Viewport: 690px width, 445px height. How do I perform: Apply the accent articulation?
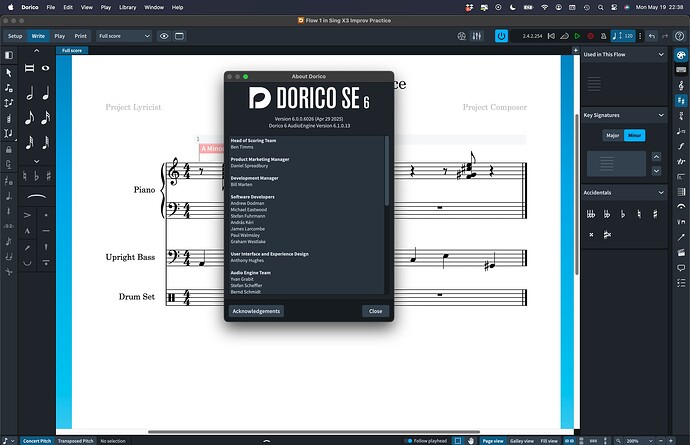pyautogui.click(x=27, y=215)
